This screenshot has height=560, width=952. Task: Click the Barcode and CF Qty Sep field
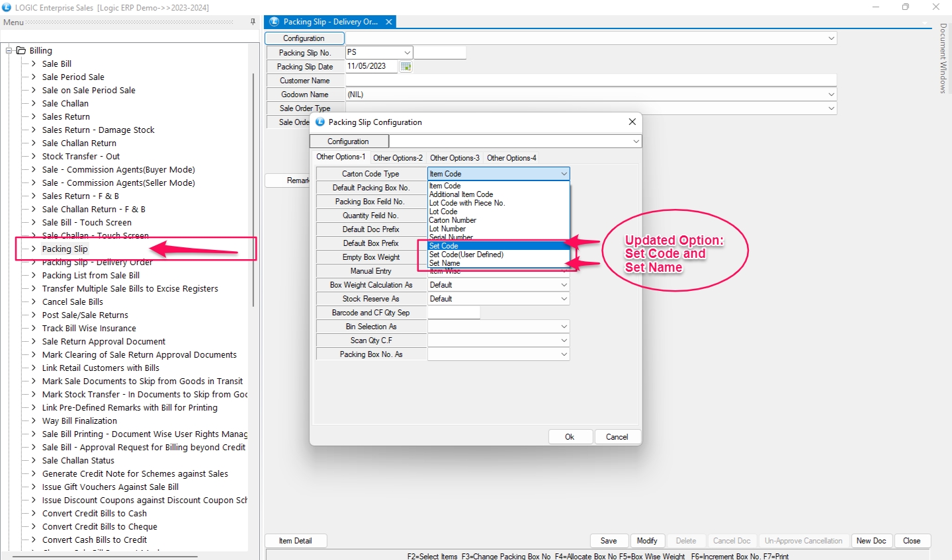[454, 313]
